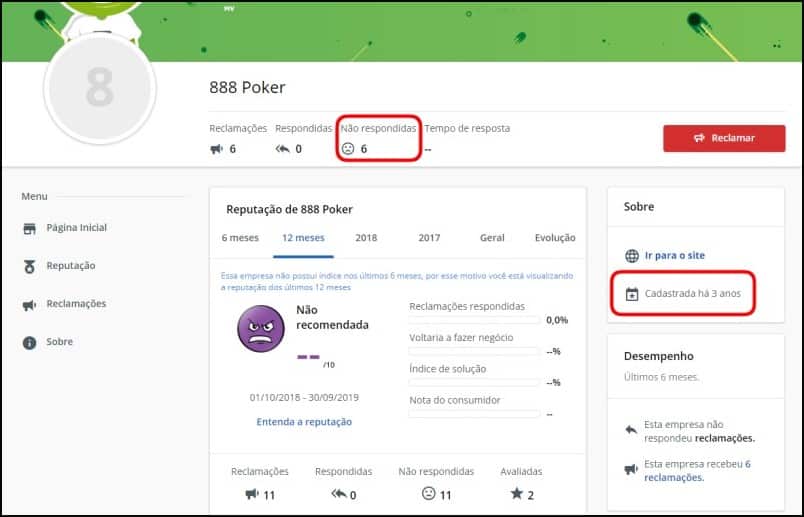
Task: Click the megaphone icon in the sidebar menu
Action: click(30, 305)
